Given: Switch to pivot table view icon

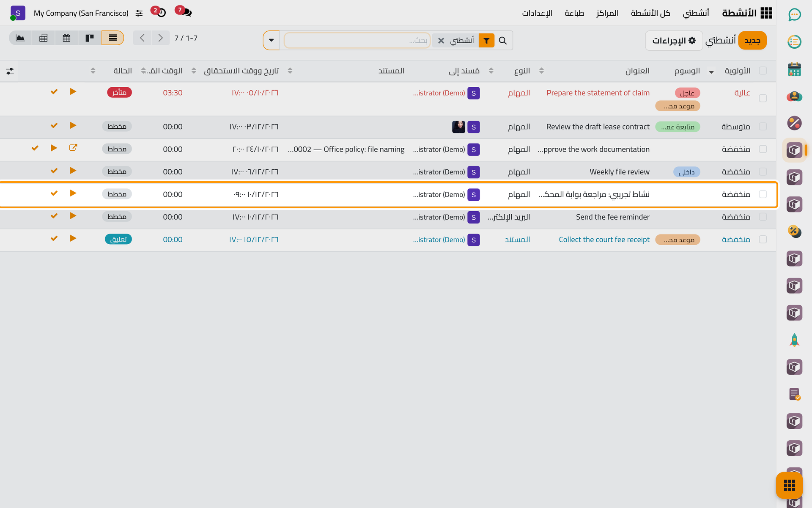Looking at the screenshot, I should point(43,38).
